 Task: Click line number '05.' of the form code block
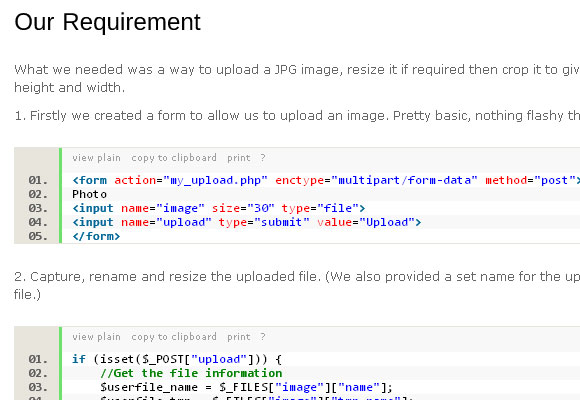click(x=38, y=236)
